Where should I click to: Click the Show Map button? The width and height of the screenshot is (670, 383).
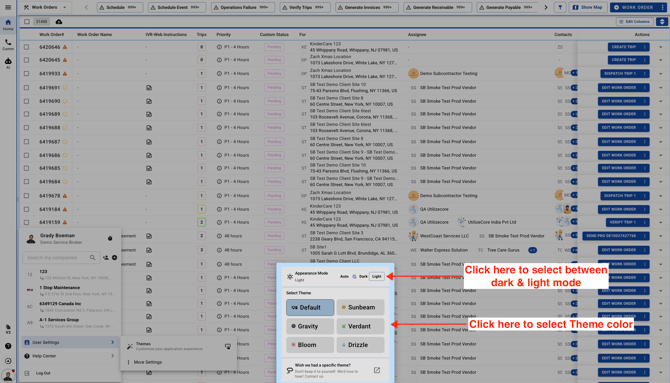(587, 7)
